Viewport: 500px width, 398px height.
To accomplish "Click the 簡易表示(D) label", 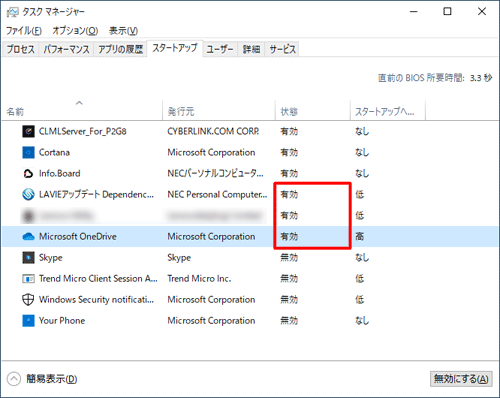I will click(52, 379).
